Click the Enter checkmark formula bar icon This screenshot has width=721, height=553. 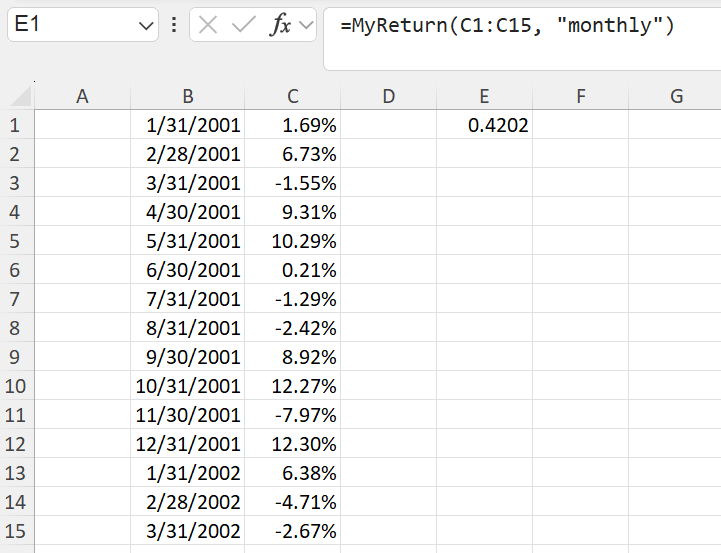pos(243,26)
